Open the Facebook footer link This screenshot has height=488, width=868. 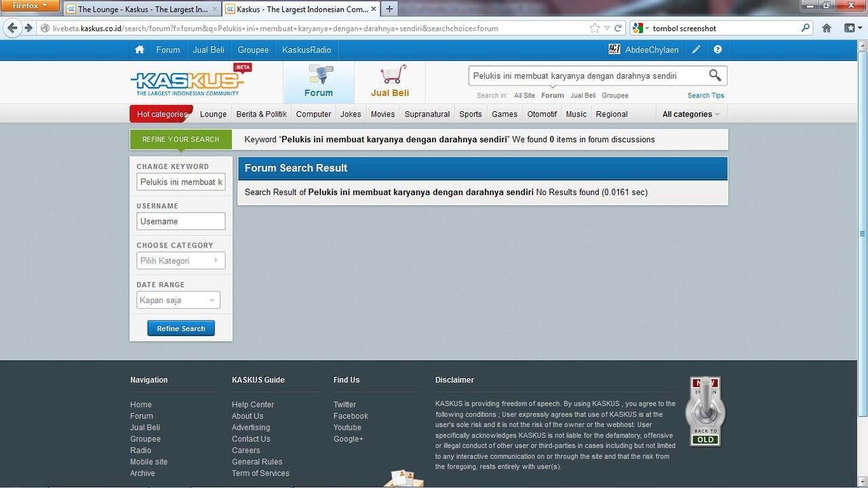[351, 416]
